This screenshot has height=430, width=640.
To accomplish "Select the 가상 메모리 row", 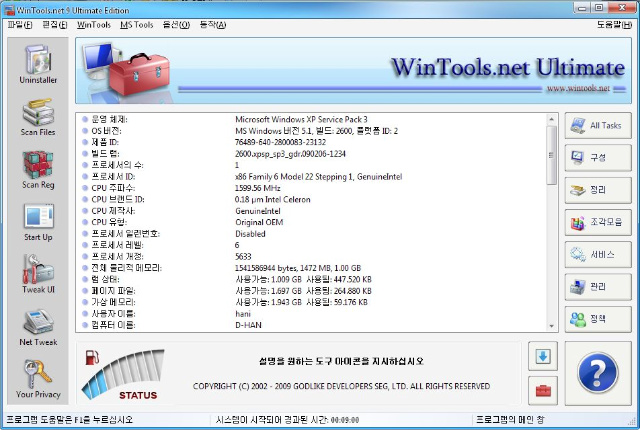I will point(313,302).
